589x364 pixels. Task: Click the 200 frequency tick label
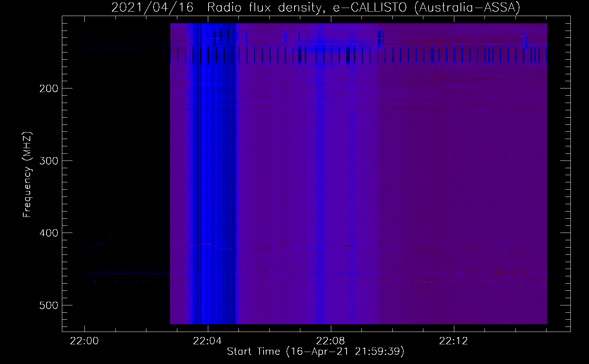[49, 88]
